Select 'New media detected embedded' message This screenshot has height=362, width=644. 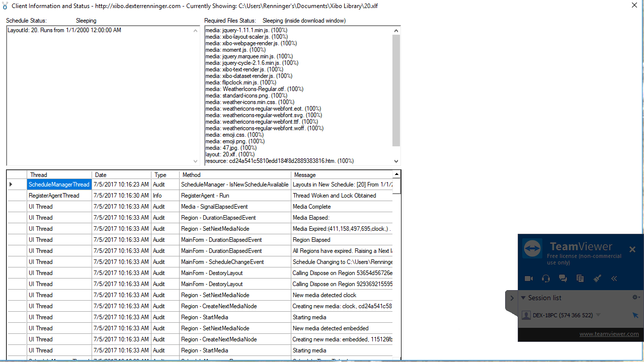pos(342,328)
